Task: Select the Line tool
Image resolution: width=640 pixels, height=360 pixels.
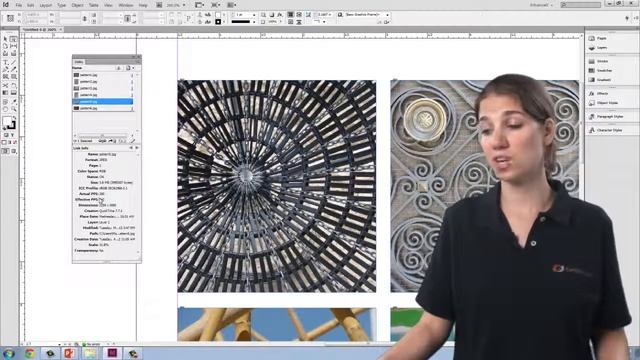Action: pos(13,62)
